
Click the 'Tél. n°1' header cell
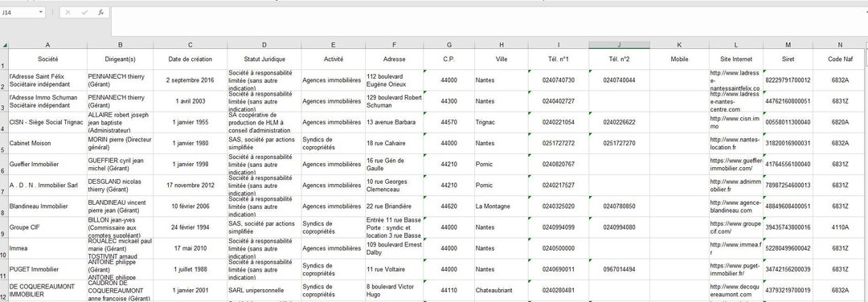pos(559,59)
